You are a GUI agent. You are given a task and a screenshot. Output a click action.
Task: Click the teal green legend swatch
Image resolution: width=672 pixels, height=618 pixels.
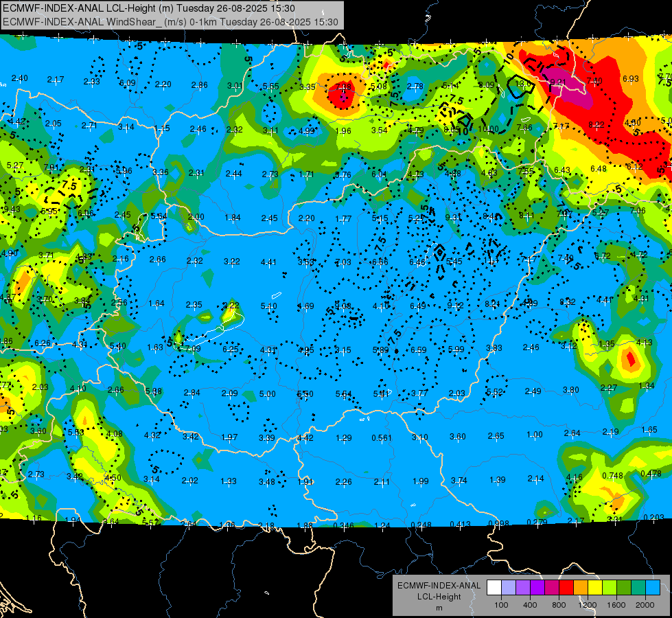coord(638,587)
